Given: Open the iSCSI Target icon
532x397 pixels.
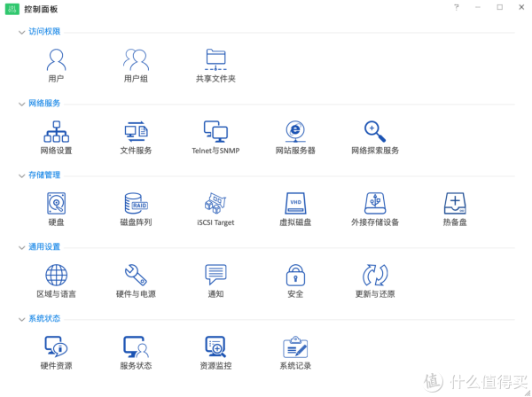Looking at the screenshot, I should pyautogui.click(x=215, y=204).
